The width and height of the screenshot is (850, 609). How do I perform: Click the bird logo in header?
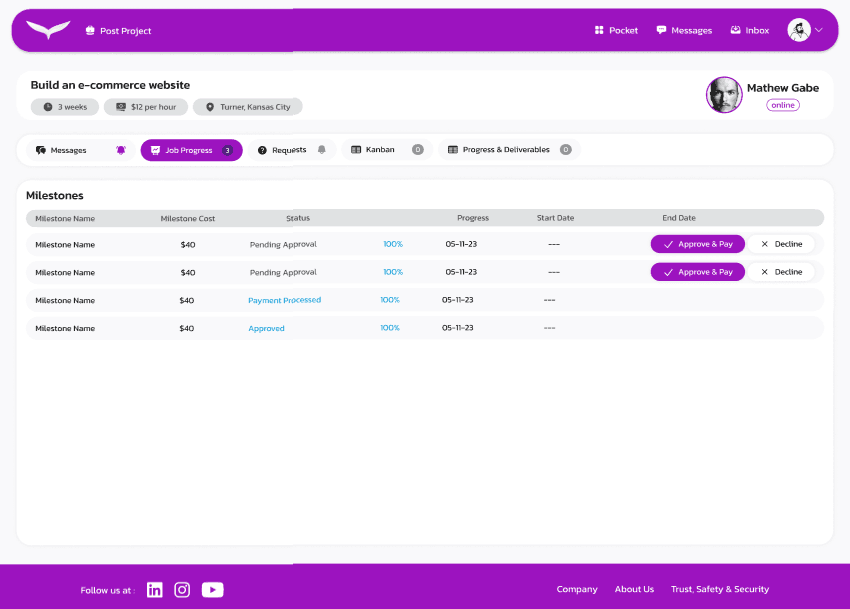point(48,30)
